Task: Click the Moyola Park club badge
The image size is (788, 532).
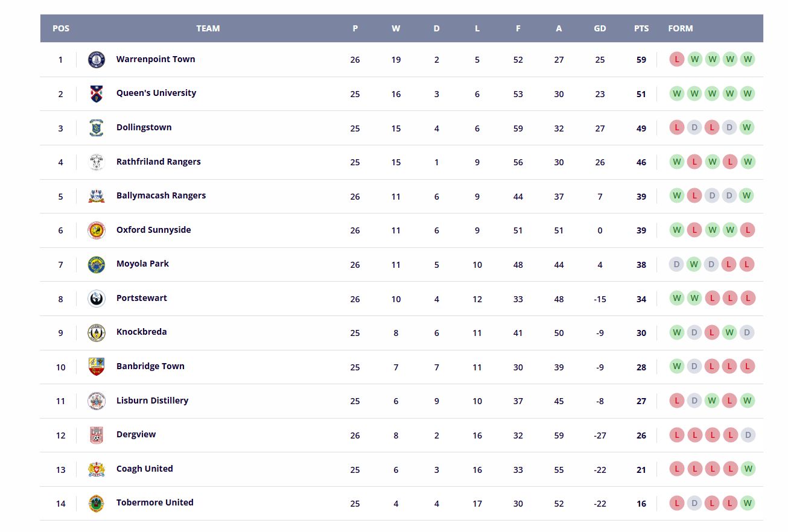Action: (x=97, y=264)
